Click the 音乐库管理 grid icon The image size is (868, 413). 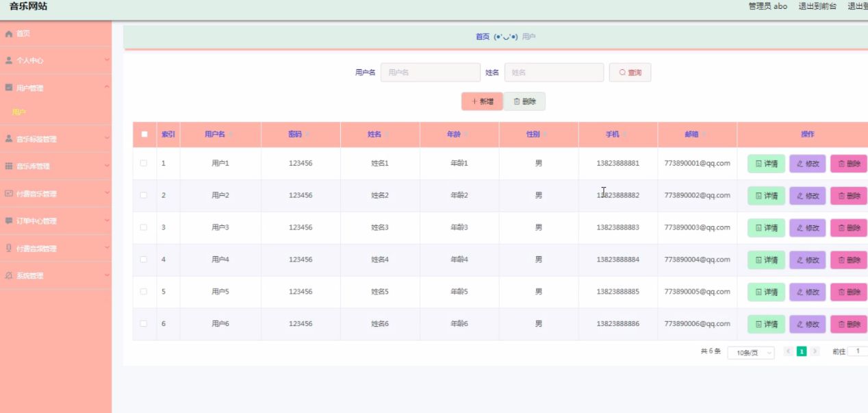pos(9,166)
